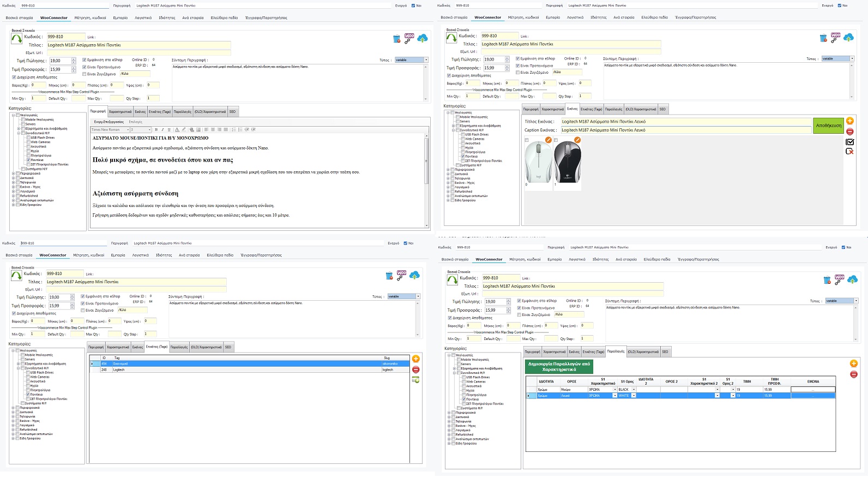Click Woo link icon in Περιγραφή-tab window
This screenshot has width=868, height=477.
tap(409, 38)
